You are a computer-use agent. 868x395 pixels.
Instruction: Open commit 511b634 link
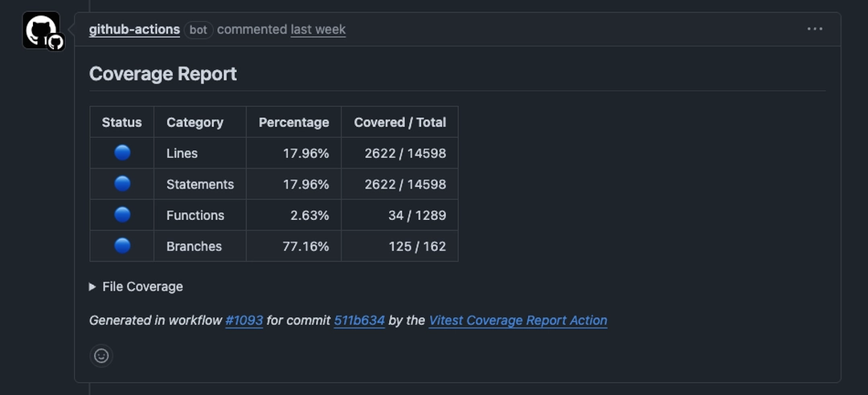(x=359, y=320)
